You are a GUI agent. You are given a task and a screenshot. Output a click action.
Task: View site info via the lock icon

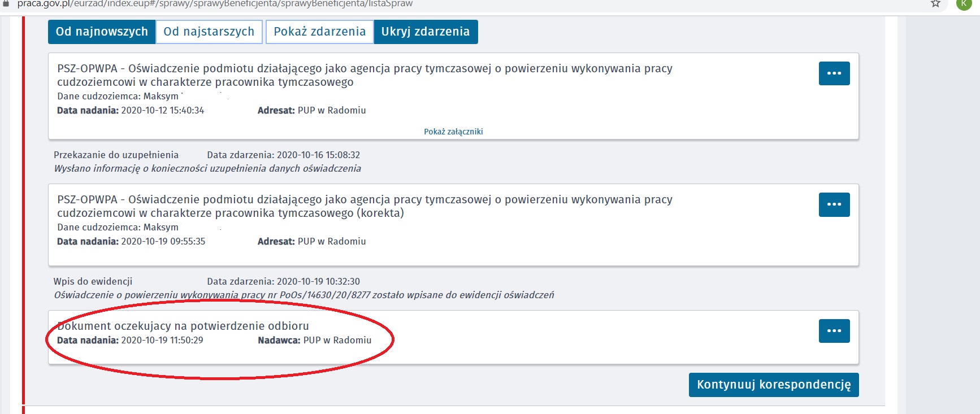pyautogui.click(x=6, y=4)
